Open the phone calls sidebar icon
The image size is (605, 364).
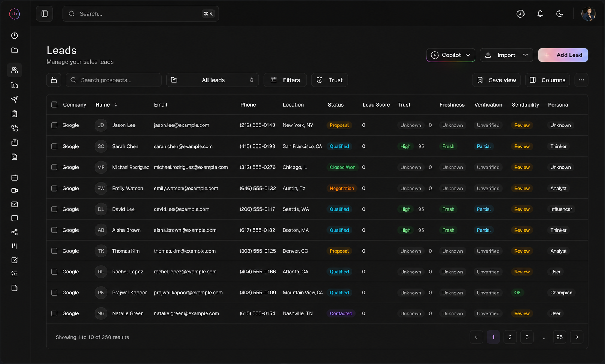click(15, 128)
